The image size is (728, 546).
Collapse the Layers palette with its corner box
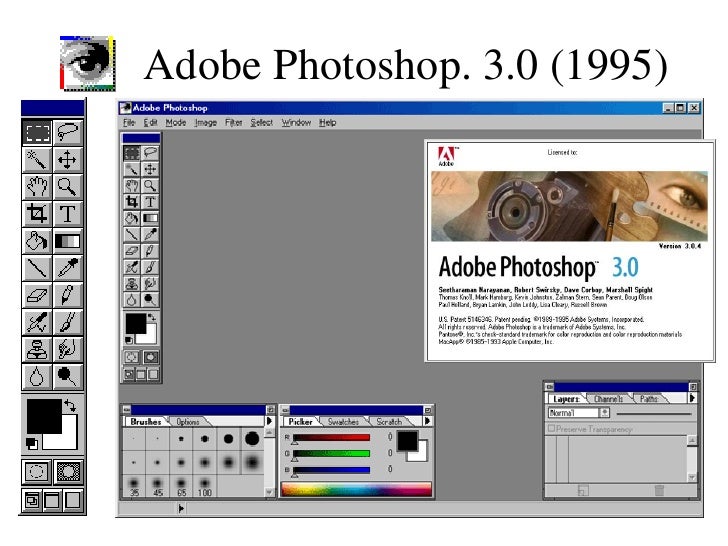pyautogui.click(x=693, y=387)
